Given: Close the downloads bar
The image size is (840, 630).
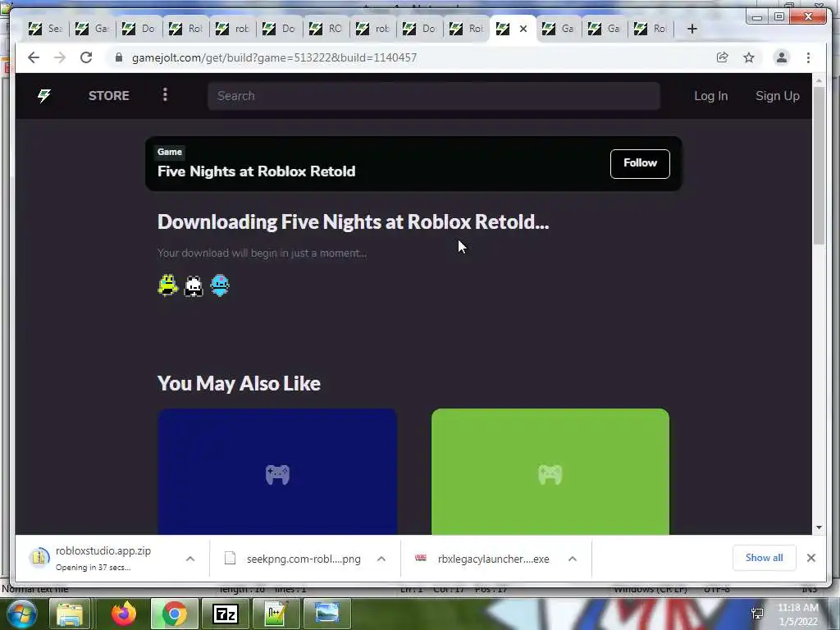Looking at the screenshot, I should (x=811, y=558).
